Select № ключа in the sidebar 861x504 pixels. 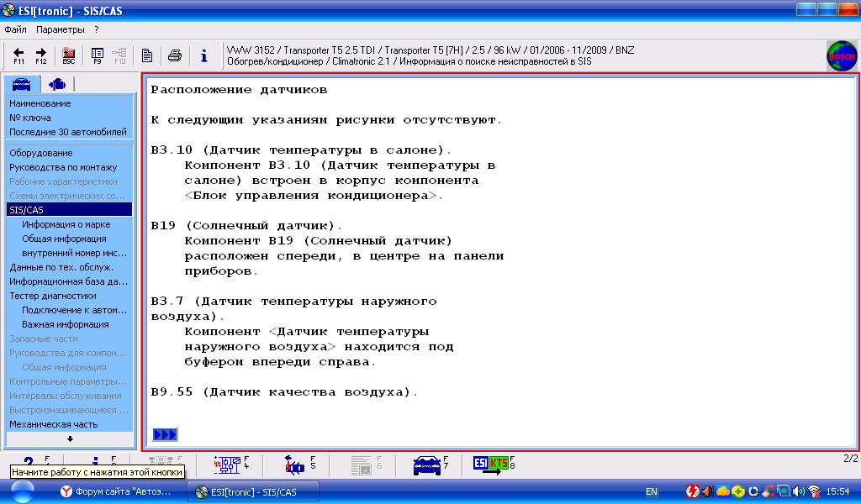click(x=30, y=118)
